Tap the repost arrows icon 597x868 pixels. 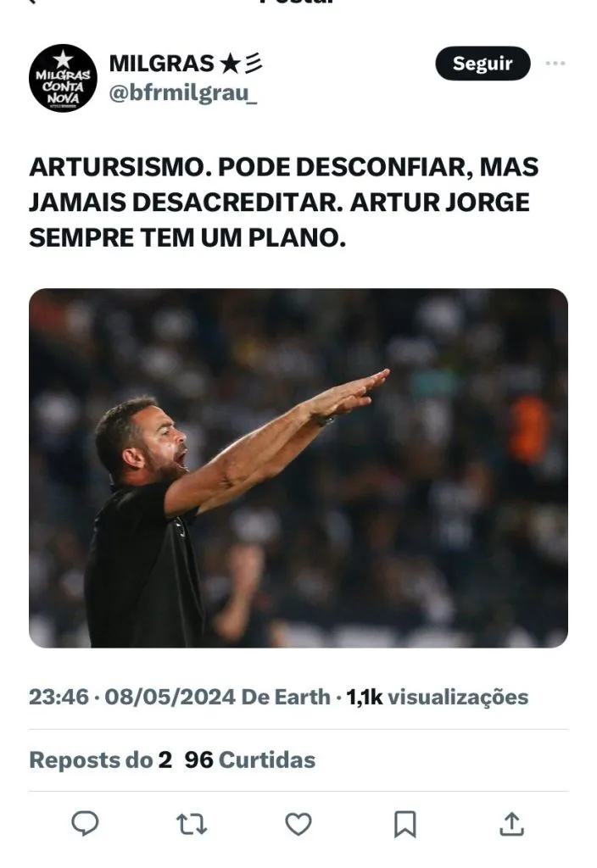click(x=192, y=824)
